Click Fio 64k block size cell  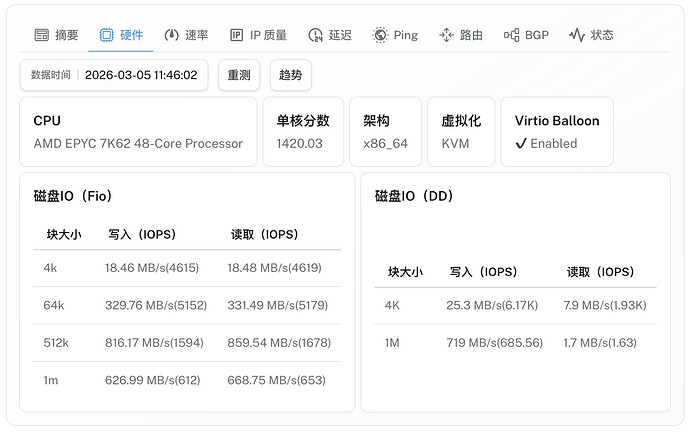[x=54, y=305]
